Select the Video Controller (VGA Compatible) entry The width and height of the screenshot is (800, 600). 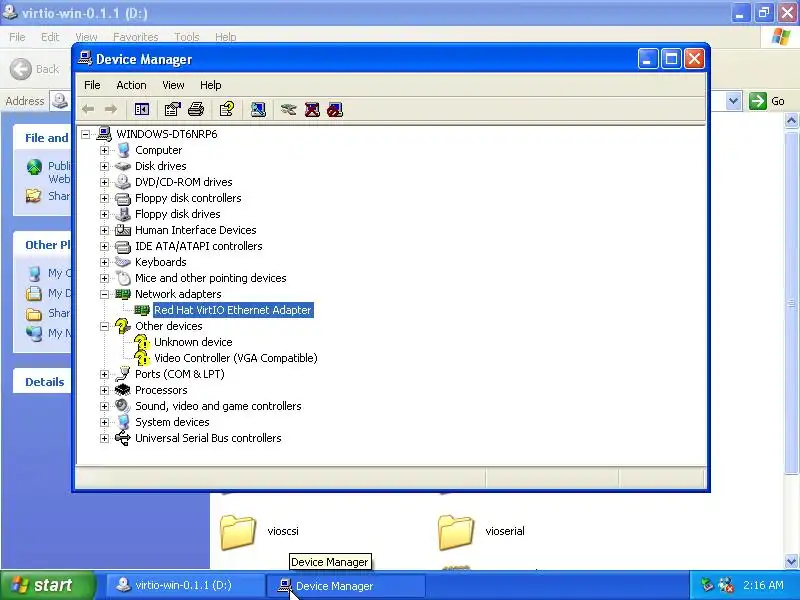[x=236, y=358]
